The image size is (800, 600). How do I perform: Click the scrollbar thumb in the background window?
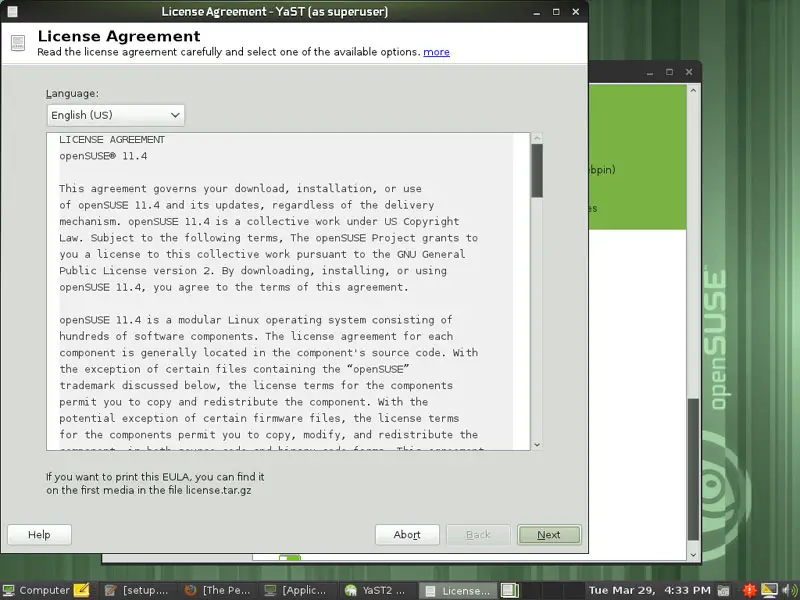[x=693, y=469]
